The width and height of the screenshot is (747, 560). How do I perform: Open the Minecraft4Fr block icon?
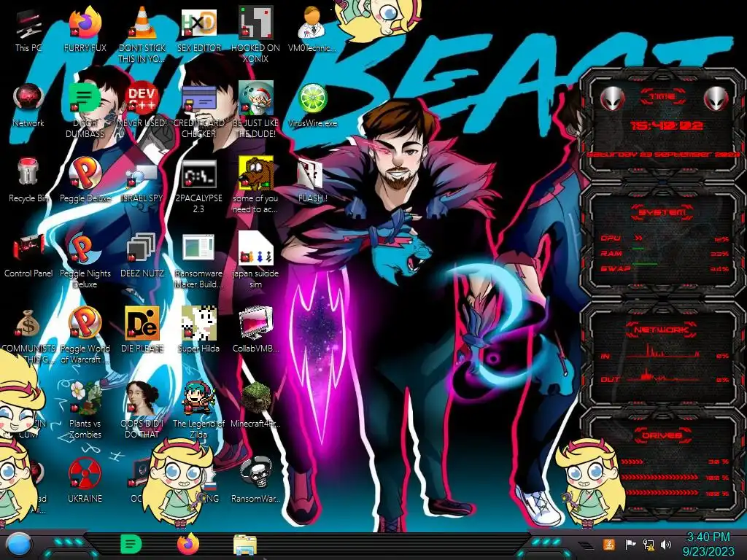[x=255, y=405]
